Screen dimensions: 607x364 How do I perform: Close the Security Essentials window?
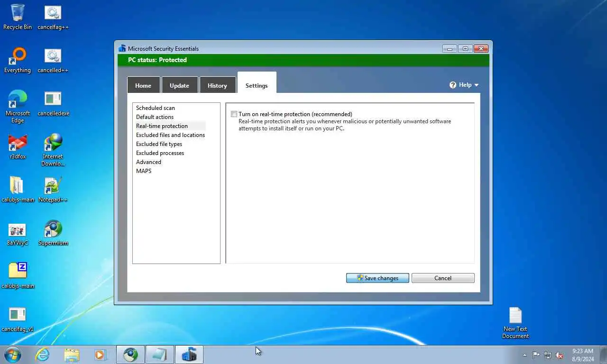coord(481,48)
